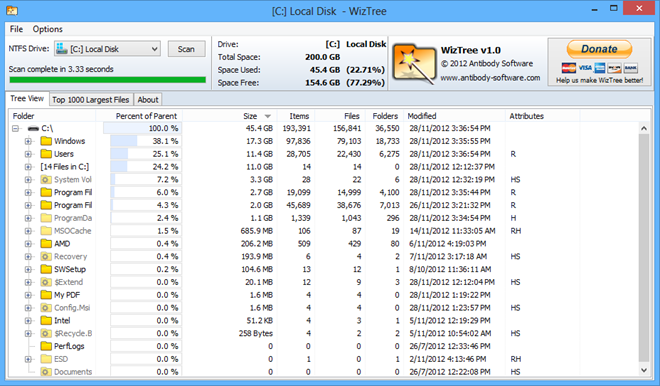The width and height of the screenshot is (660, 386).
Task: Click the Recovery system folder icon
Action: [x=46, y=256]
